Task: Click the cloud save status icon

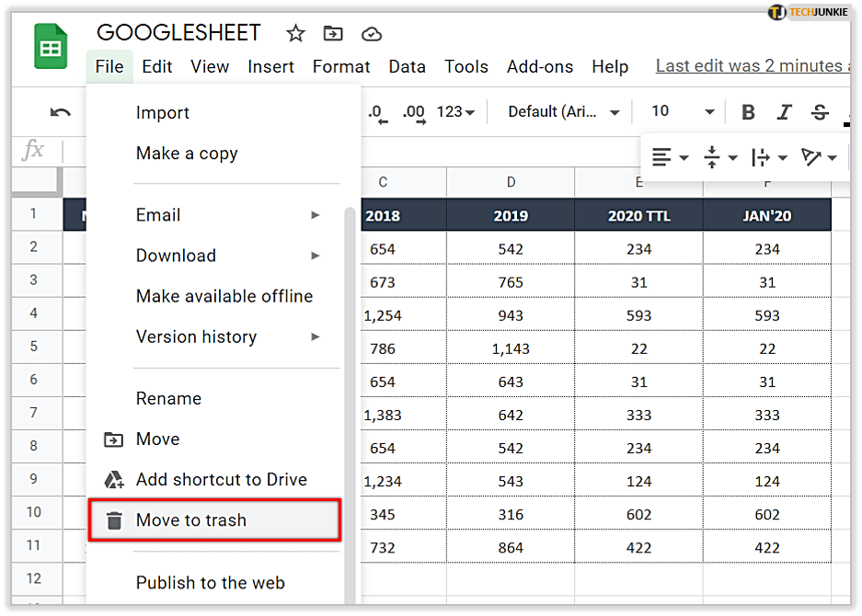Action: pos(371,34)
